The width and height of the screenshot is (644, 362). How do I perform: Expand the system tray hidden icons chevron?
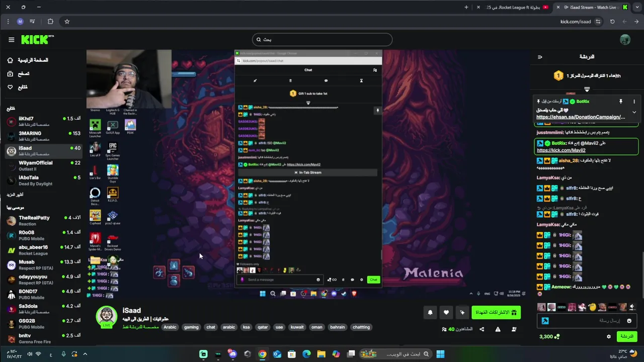(85, 354)
